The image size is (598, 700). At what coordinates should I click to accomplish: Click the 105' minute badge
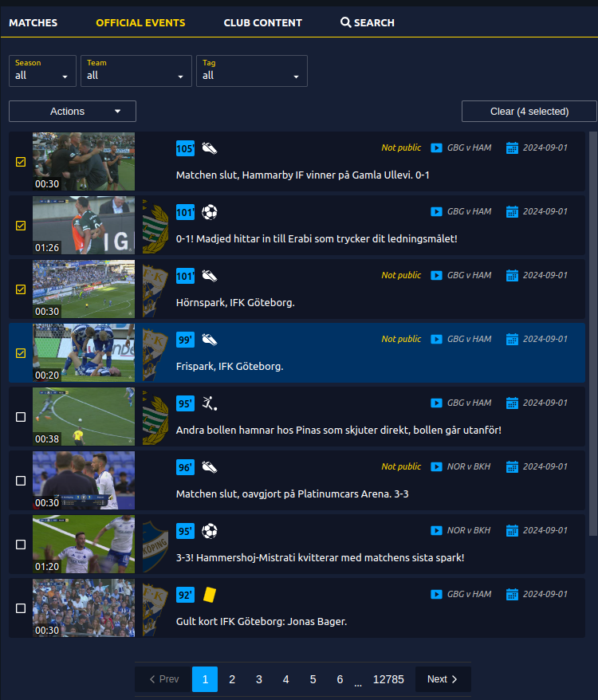click(185, 148)
